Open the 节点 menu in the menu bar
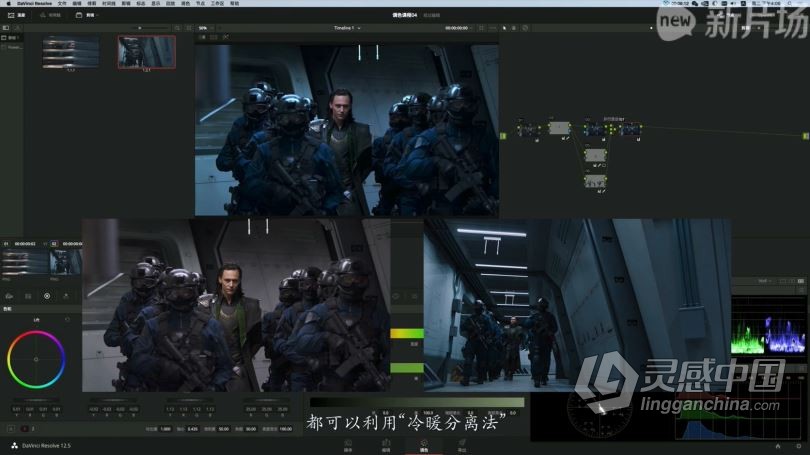Image resolution: width=810 pixels, height=455 pixels. click(200, 3)
